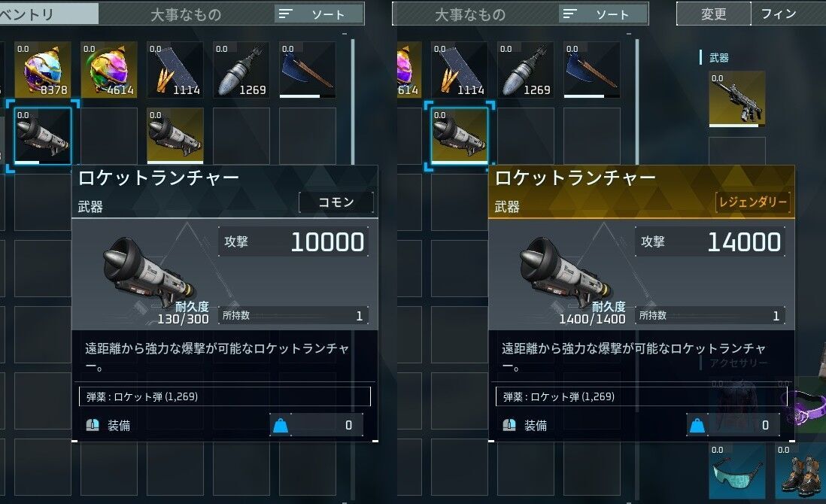Select gold rocket launcher in left inventory
This screenshot has height=504, width=826.
[175, 136]
